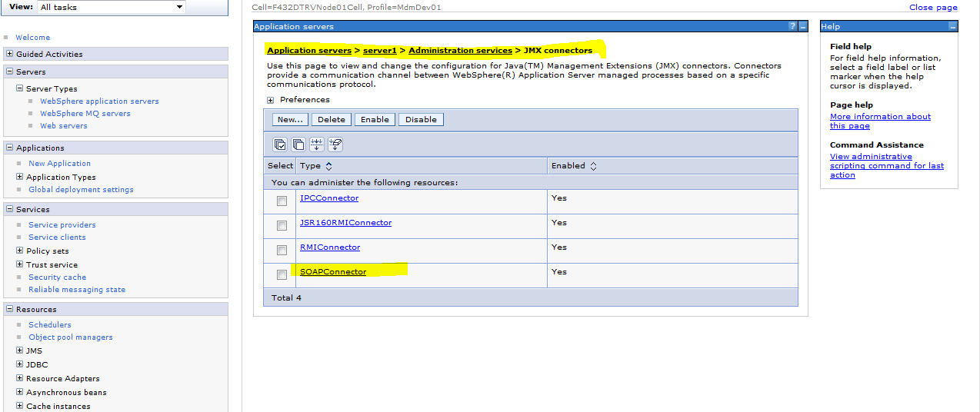
Task: Click the Enable button
Action: (x=375, y=119)
